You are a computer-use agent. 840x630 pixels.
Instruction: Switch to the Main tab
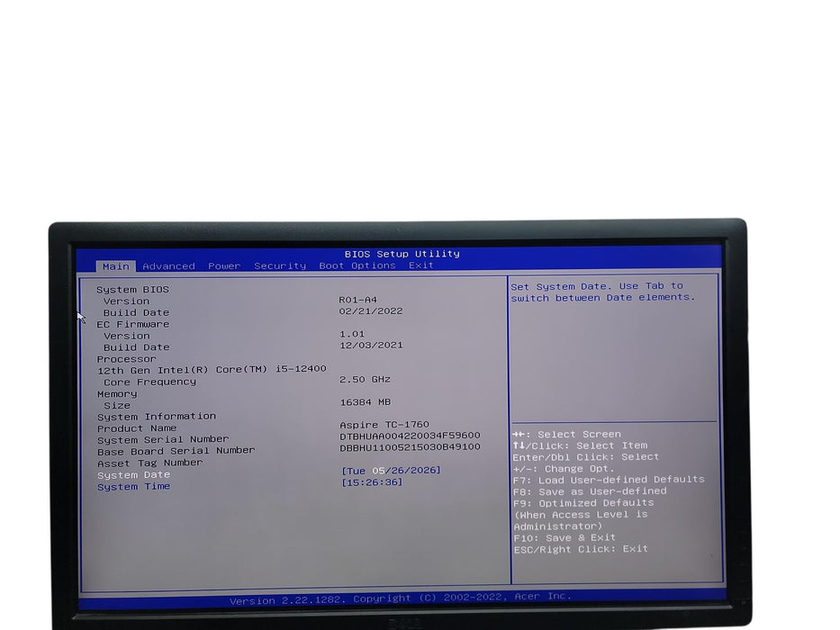tap(116, 266)
